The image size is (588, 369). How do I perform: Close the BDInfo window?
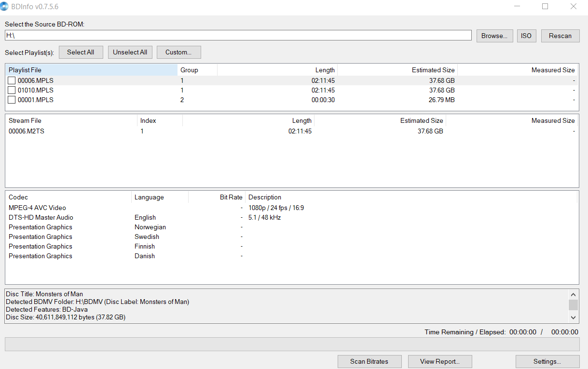tap(574, 7)
